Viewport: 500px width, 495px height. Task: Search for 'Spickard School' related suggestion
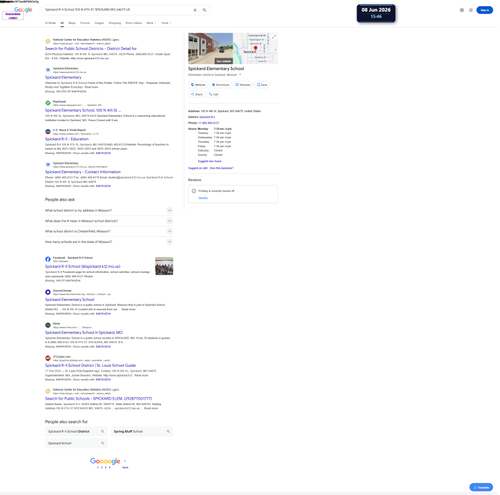[x=76, y=443]
